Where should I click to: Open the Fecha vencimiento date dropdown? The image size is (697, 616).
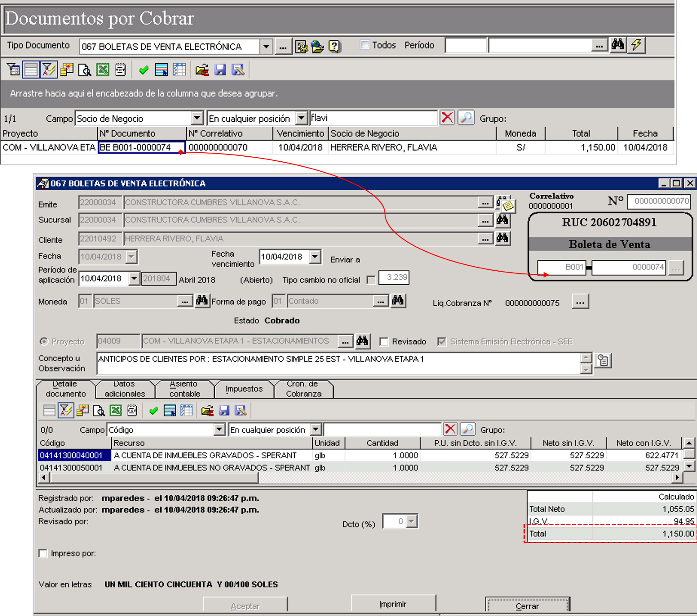pos(316,257)
